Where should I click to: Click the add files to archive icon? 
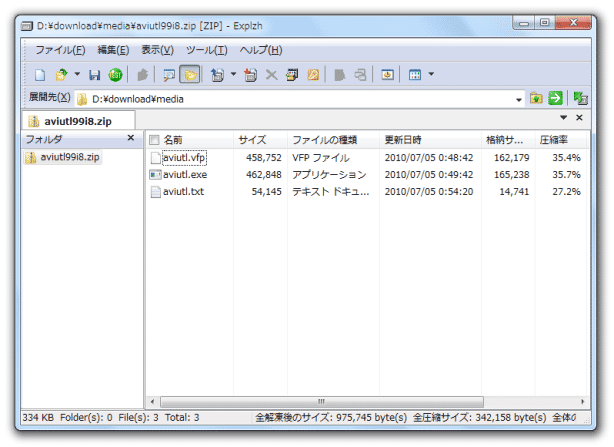250,74
